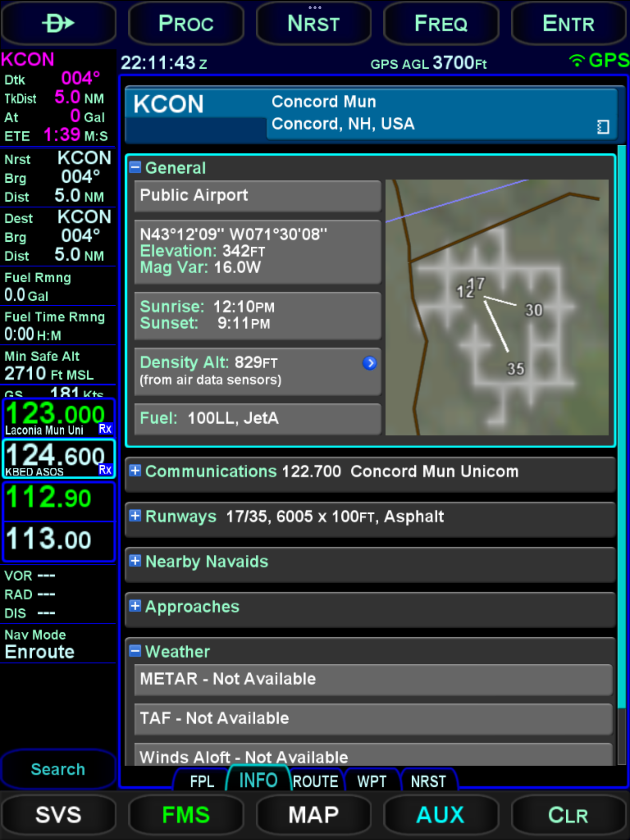
Task: Tap the Concord Mun airport name
Action: point(324,102)
